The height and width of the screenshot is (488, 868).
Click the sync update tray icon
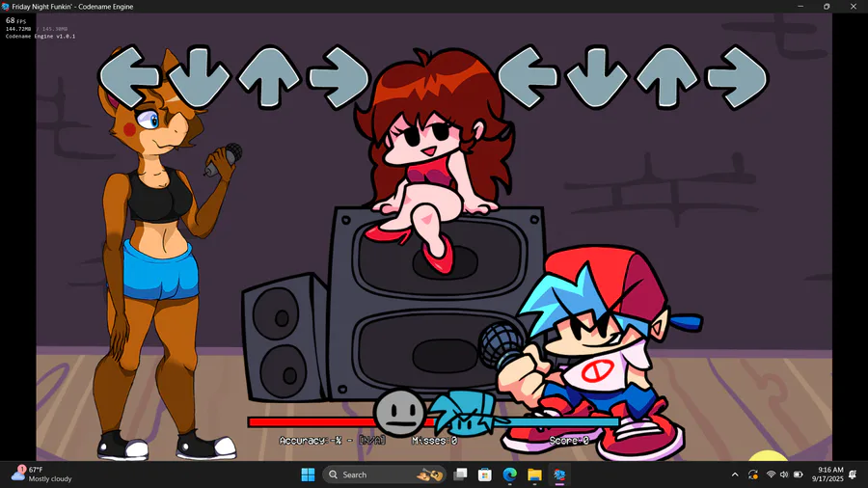(753, 474)
